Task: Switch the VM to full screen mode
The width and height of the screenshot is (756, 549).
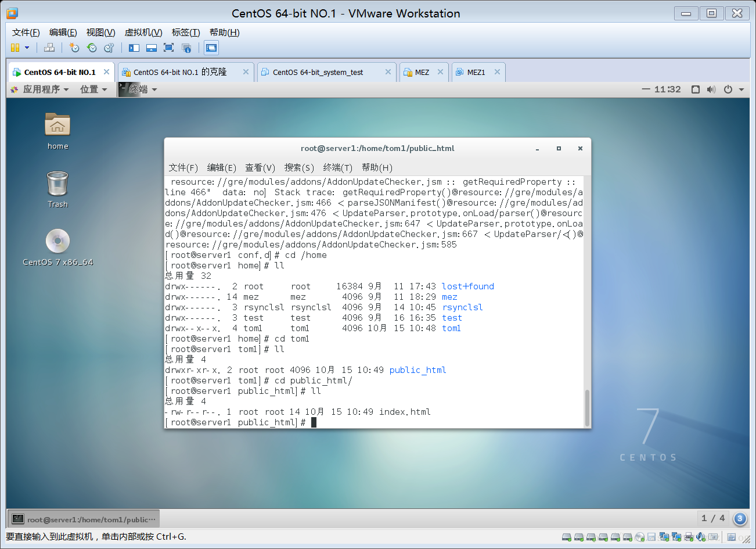Action: (168, 48)
